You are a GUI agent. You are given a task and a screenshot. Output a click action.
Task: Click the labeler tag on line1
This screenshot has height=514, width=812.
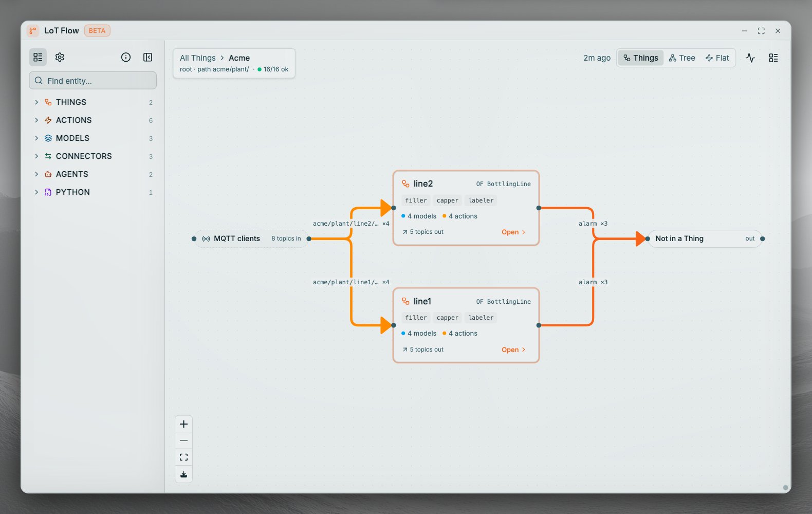tap(481, 318)
